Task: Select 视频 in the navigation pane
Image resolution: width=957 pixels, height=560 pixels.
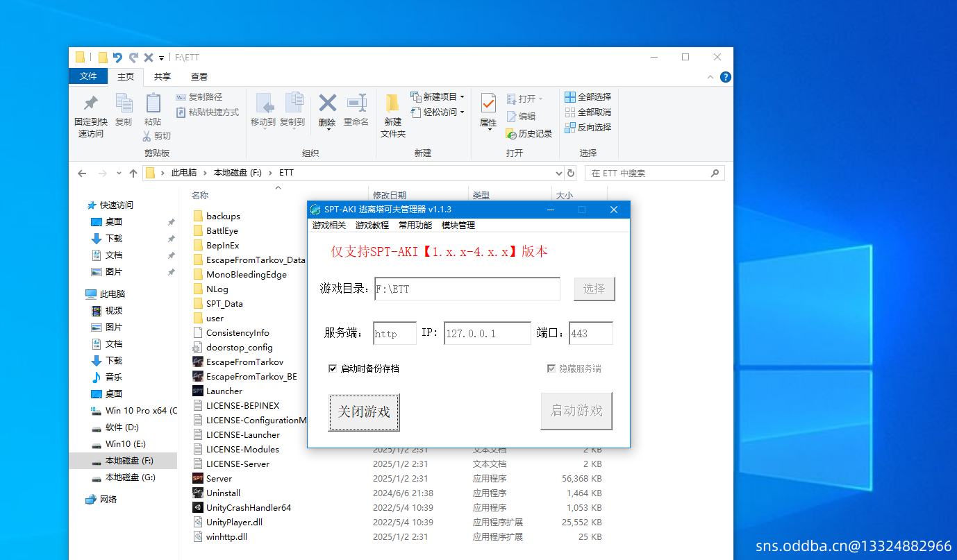Action: [114, 311]
